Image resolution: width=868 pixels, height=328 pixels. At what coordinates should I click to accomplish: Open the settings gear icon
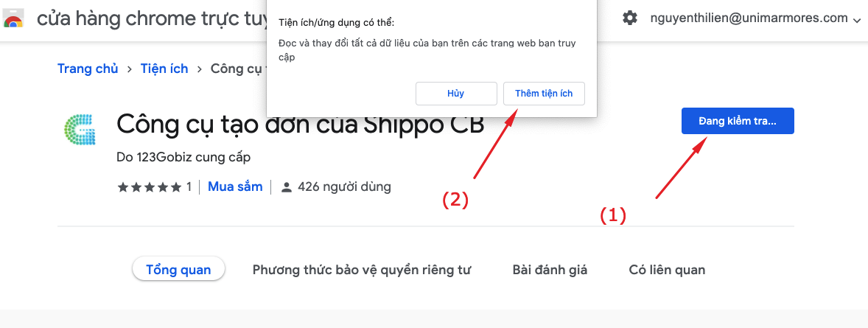pos(629,18)
